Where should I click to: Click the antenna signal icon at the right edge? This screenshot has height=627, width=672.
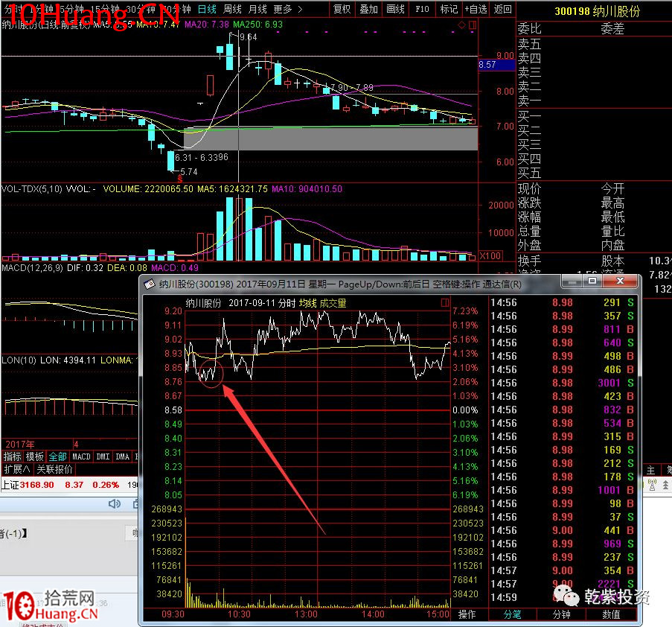652,485
